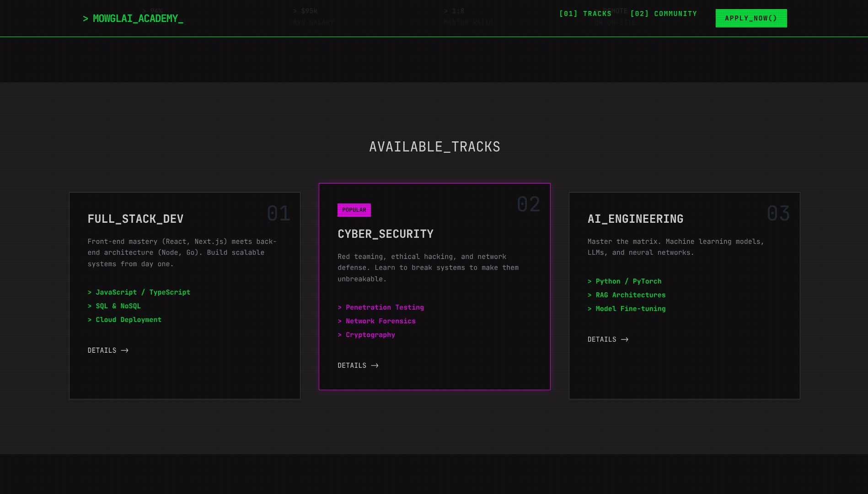
Task: Select the AI_ENGINEERING card title
Action: click(635, 219)
